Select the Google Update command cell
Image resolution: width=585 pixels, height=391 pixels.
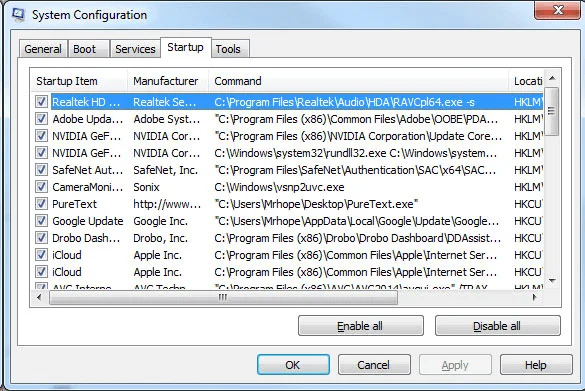(x=356, y=221)
